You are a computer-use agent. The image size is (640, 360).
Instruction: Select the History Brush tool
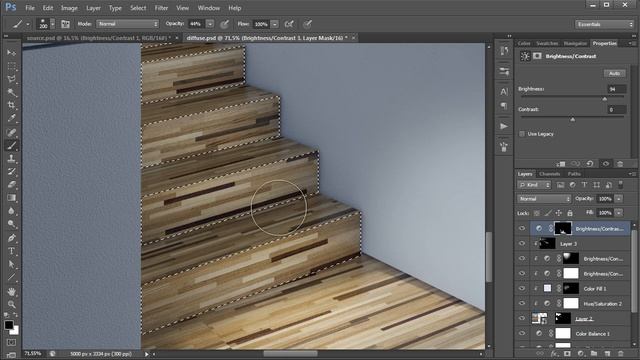(11, 171)
